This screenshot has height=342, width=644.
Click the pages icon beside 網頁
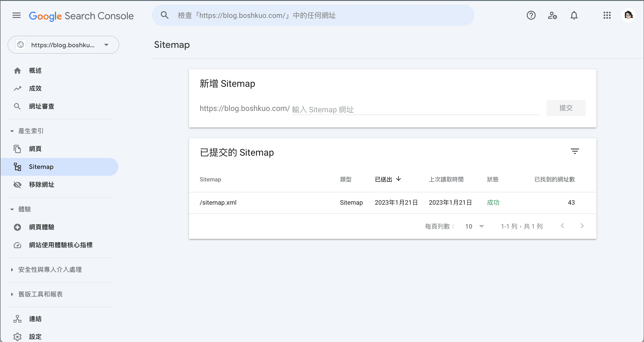click(17, 149)
